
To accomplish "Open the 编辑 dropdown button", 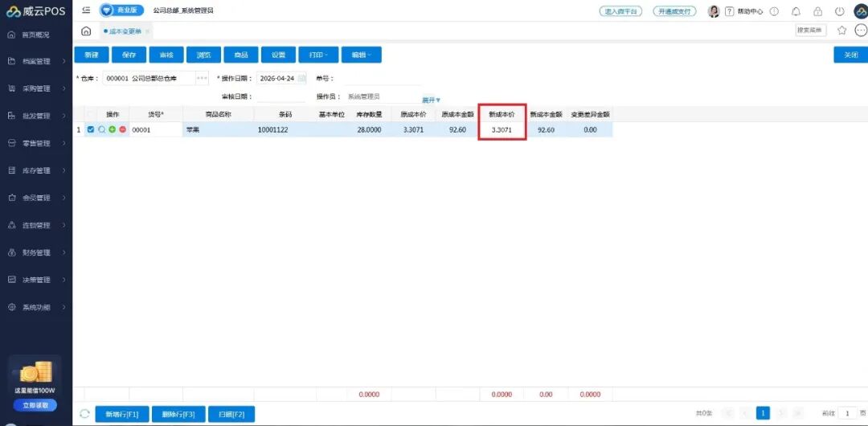I will pyautogui.click(x=362, y=55).
